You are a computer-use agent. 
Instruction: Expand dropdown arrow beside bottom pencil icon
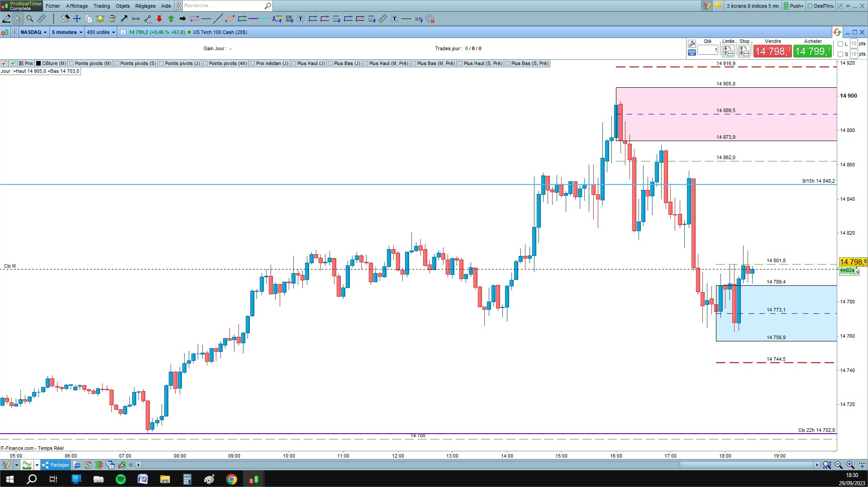[x=16, y=465]
